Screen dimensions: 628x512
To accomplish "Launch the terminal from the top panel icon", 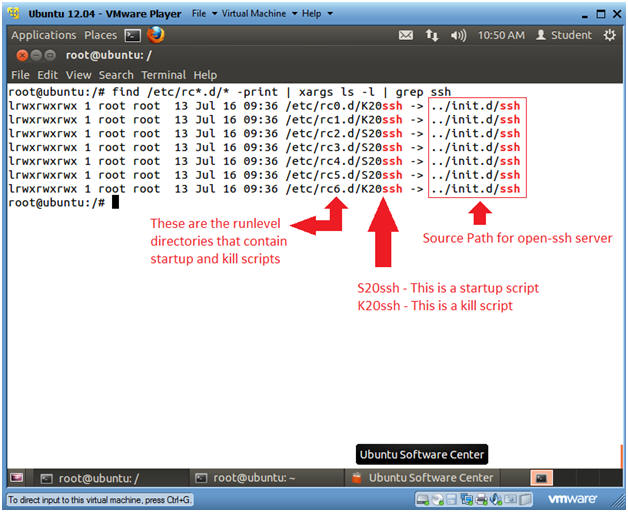I will [133, 36].
